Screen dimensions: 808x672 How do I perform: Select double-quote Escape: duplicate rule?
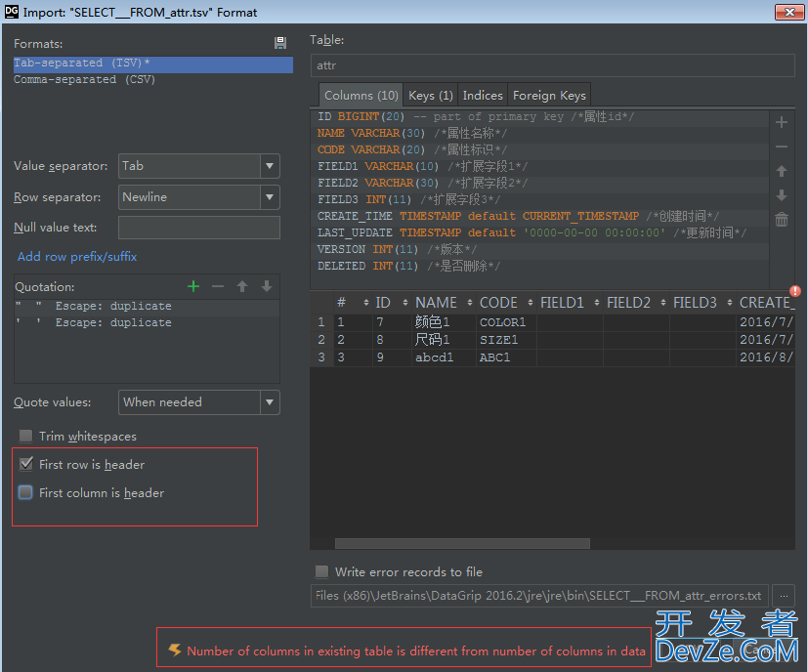(x=147, y=306)
